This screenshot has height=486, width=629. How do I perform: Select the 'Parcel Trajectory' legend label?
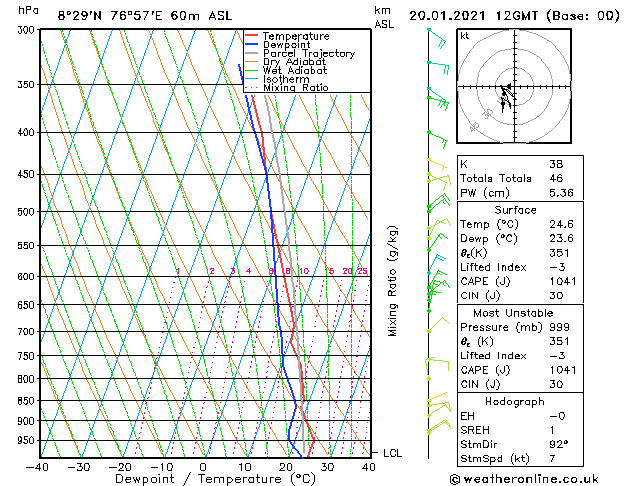click(309, 53)
